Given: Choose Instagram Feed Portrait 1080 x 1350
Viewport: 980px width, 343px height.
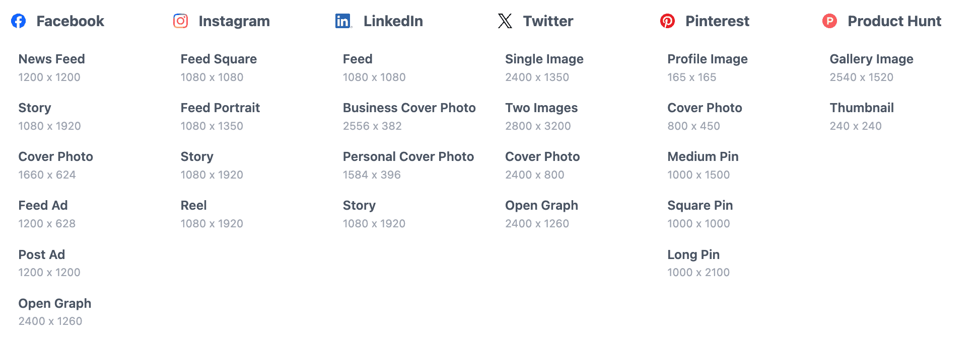Looking at the screenshot, I should pos(220,116).
